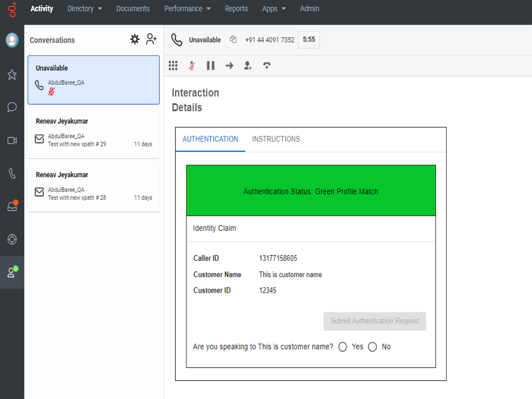Select Yes for speaking to customer
Image resolution: width=532 pixels, height=399 pixels.
pos(343,347)
